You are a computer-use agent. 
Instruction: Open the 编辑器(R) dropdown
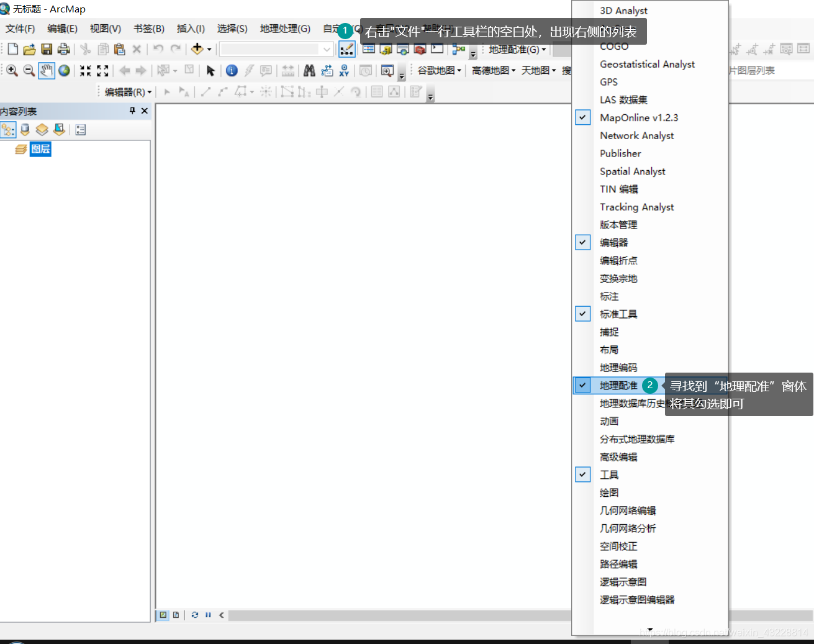coord(128,92)
